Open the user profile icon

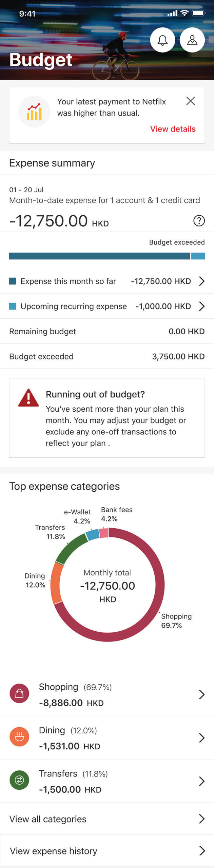click(192, 40)
